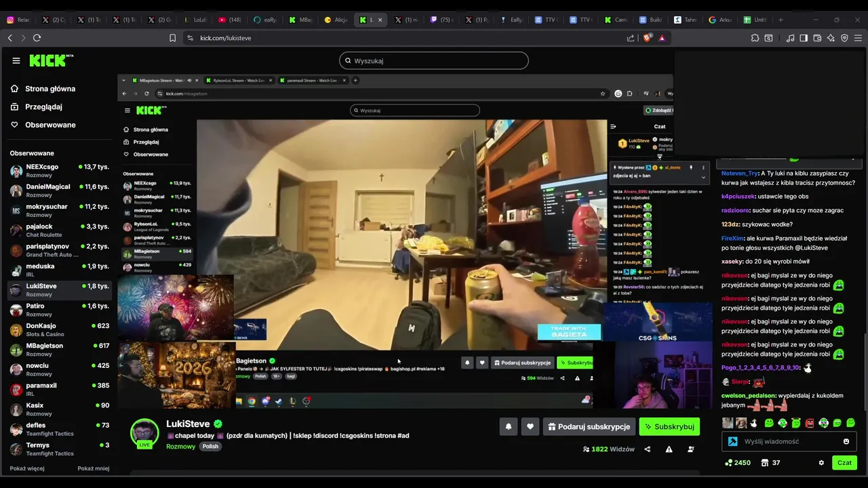Collapse followed list with Pokaż mniej
Image resolution: width=868 pixels, height=488 pixels.
tap(93, 468)
